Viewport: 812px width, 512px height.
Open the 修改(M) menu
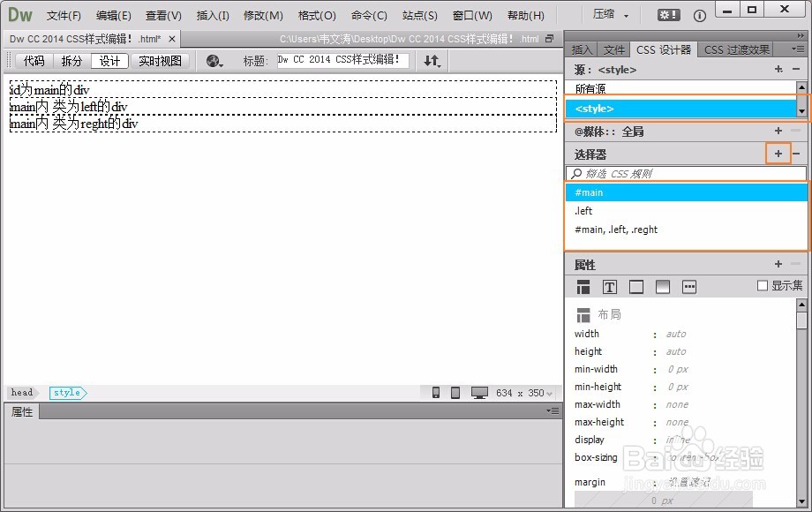pos(263,16)
